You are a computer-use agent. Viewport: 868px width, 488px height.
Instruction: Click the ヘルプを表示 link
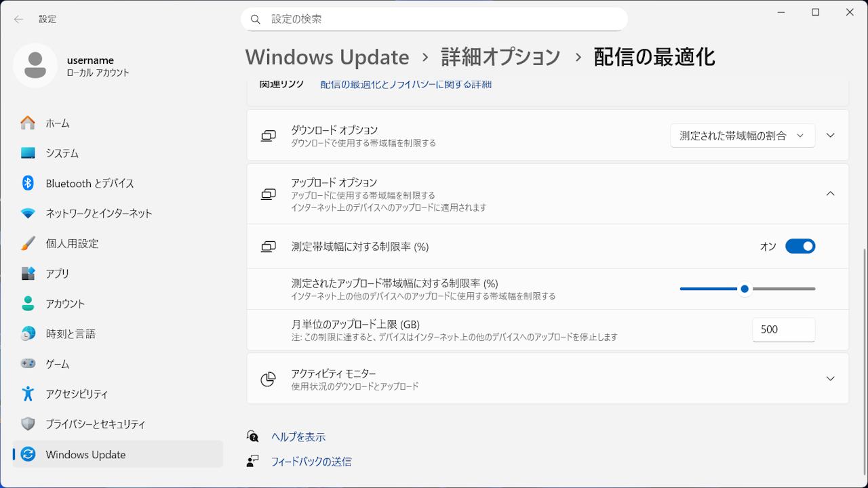click(298, 437)
